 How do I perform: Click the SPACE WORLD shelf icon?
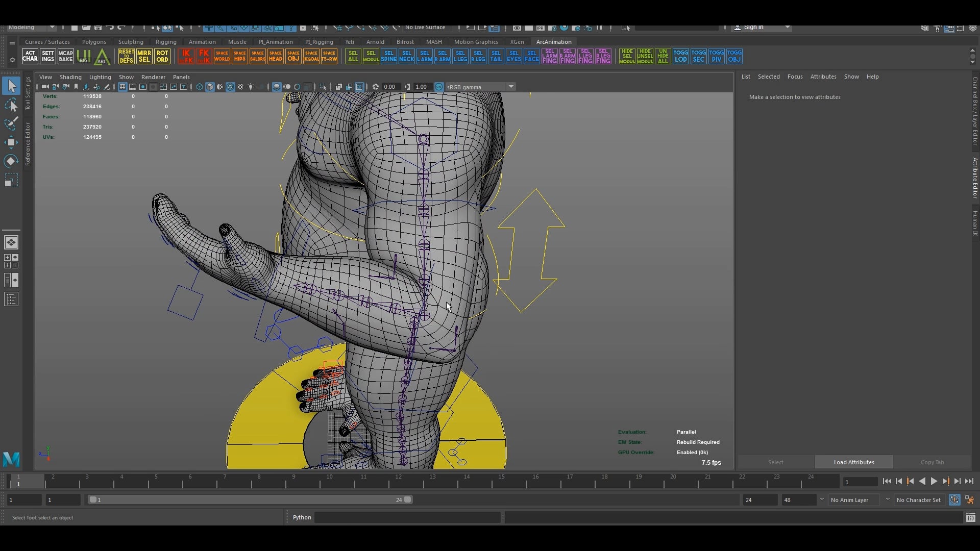tap(222, 56)
